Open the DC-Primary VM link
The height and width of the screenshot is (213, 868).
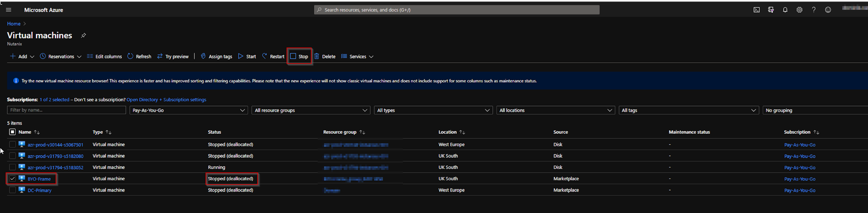[40, 191]
